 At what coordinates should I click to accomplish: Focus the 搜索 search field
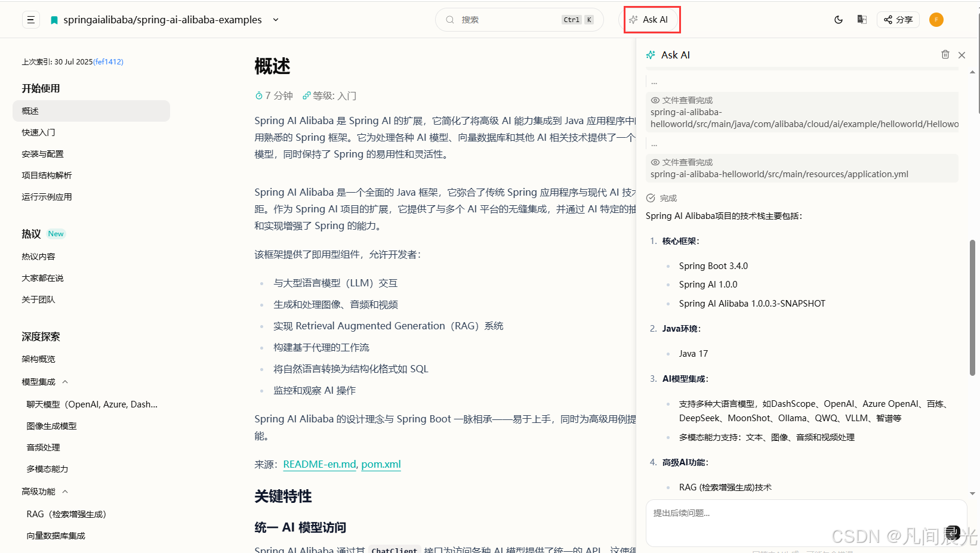(x=519, y=20)
